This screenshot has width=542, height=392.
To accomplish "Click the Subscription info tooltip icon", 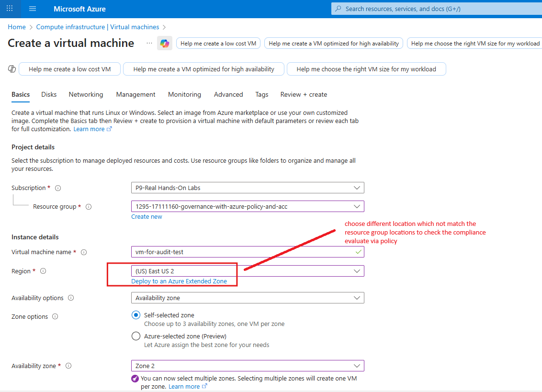I will [x=57, y=188].
